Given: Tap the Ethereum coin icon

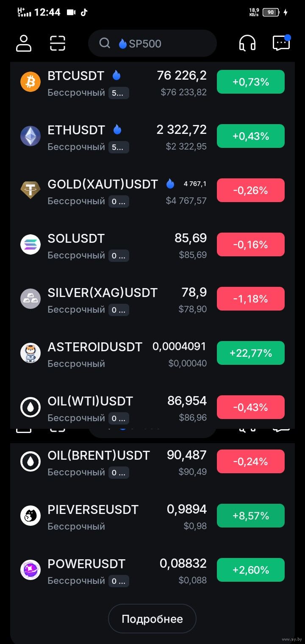Looking at the screenshot, I should pos(30,136).
